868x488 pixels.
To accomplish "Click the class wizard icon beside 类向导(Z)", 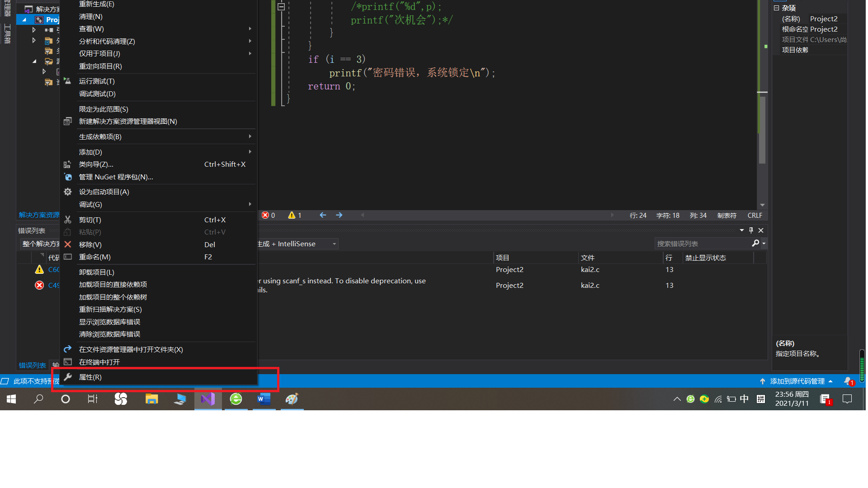I will pos(68,164).
